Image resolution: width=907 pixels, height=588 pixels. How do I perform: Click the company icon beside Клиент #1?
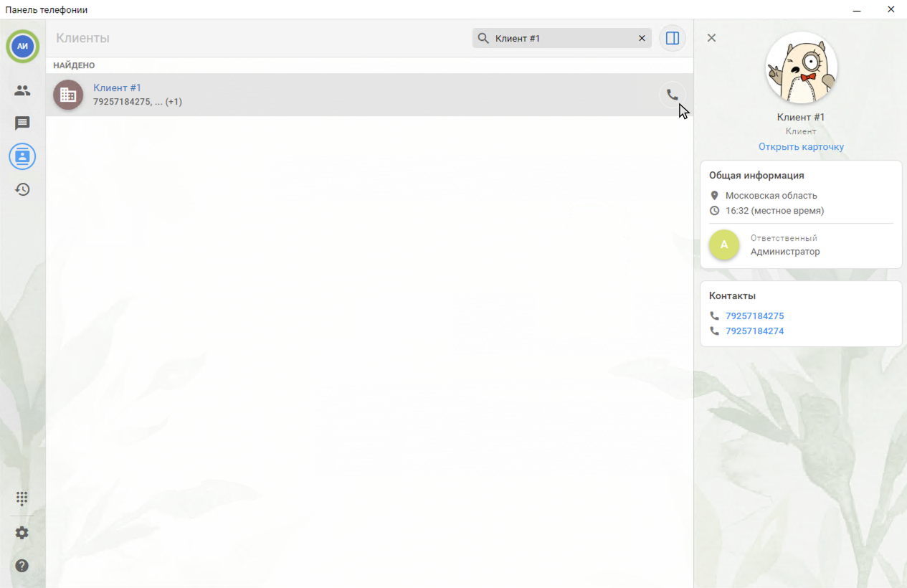(x=68, y=95)
